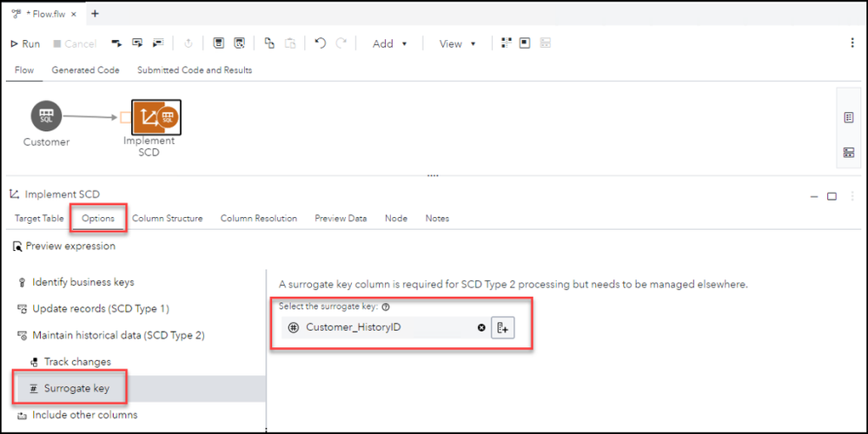
Task: Open the flow properties side panel icon
Action: pos(849,117)
